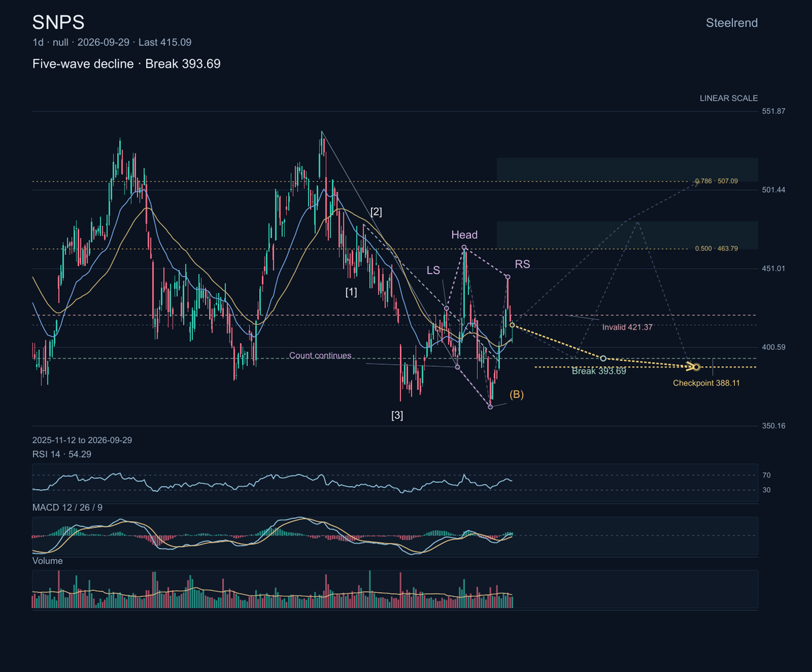The image size is (812, 672).
Task: Click the 'Break 393.69' level label
Action: 599,371
